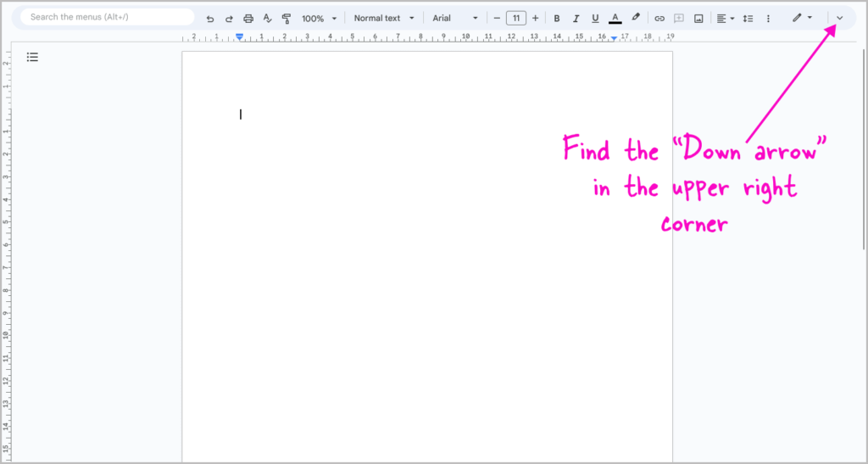The image size is (868, 464).
Task: Open line and paragraph spacing icon
Action: (748, 19)
